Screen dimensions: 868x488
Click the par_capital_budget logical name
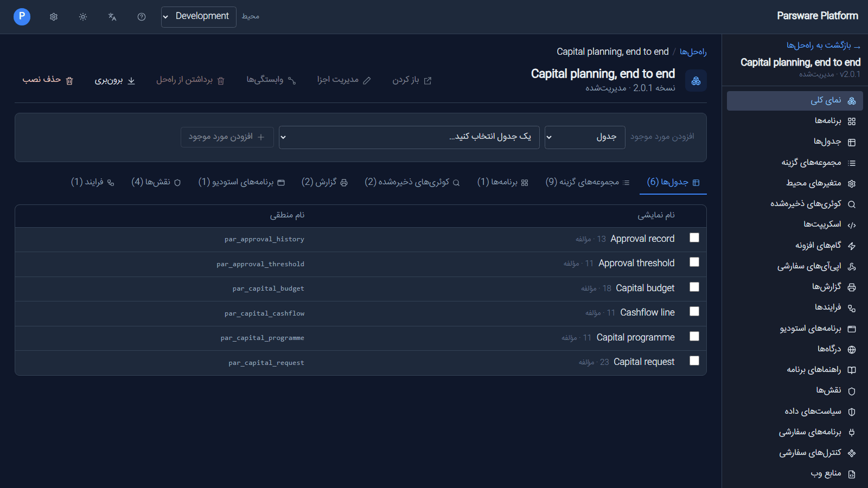(269, 288)
